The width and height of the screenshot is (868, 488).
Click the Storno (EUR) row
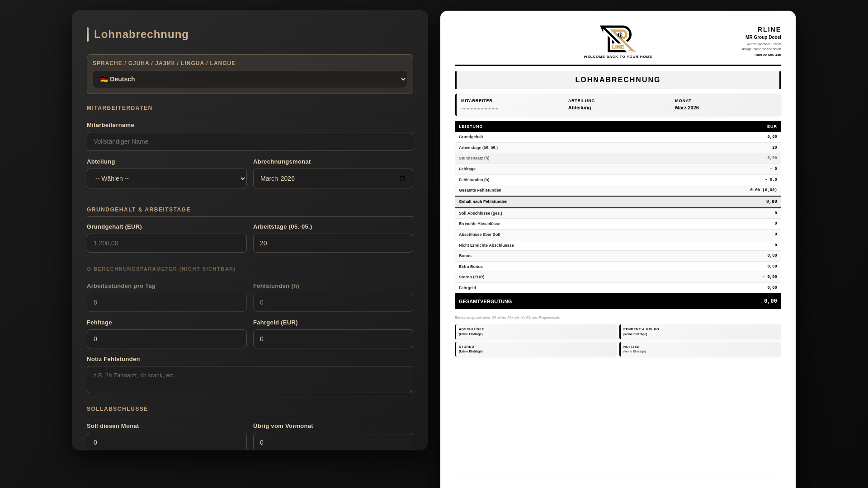618,277
